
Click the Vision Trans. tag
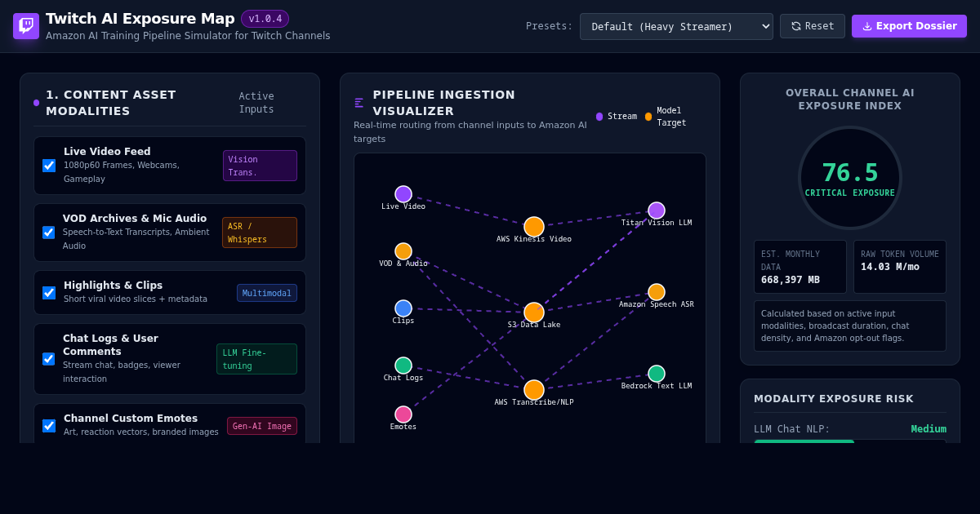pos(260,166)
